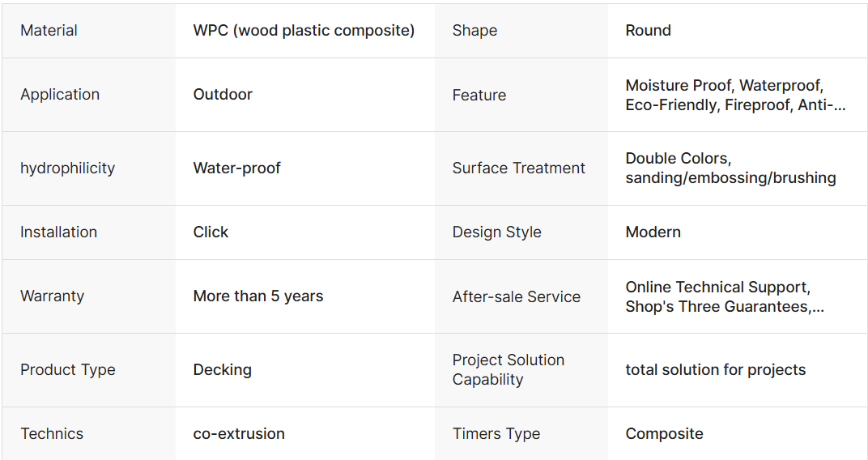This screenshot has height=460, width=868.
Task: Click the total solution for projects value
Action: pos(716,370)
